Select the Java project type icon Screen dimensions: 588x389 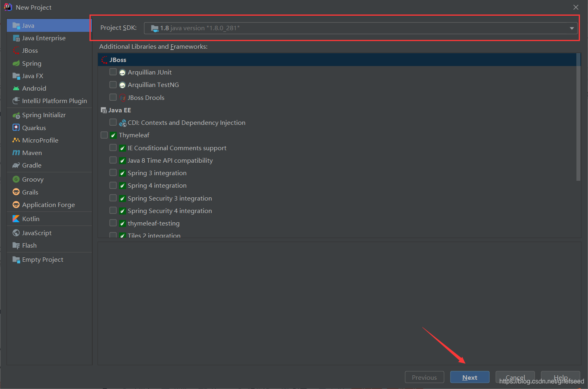[x=16, y=26]
